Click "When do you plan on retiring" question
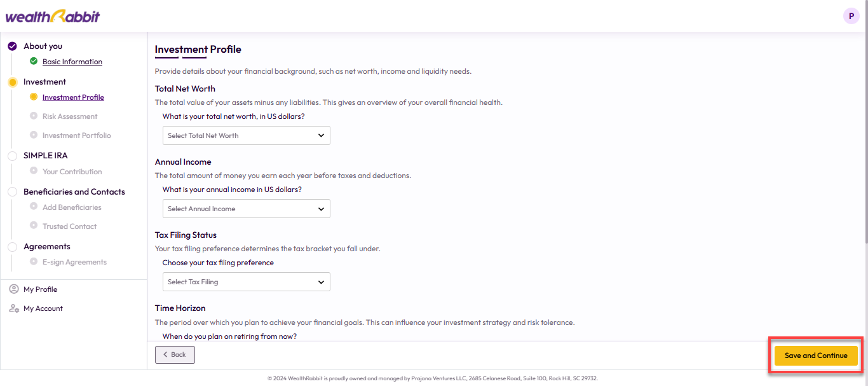Screen dimensions: 868x386 [x=229, y=336]
